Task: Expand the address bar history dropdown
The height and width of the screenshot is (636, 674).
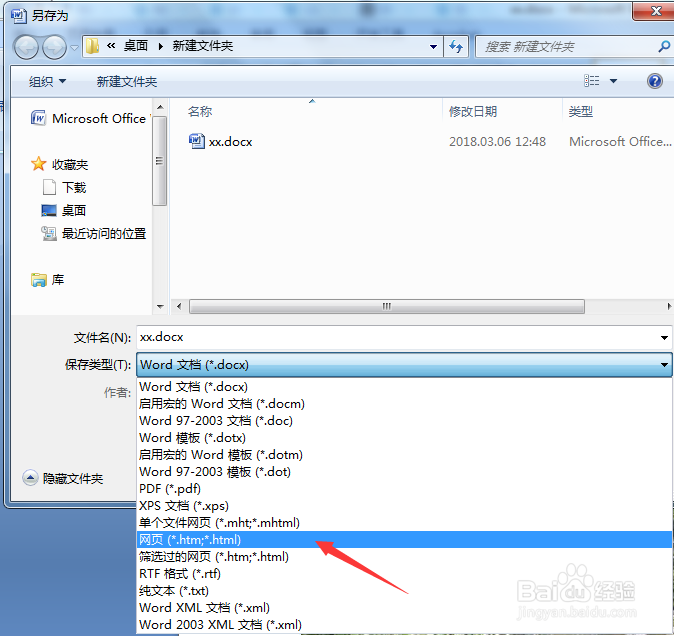Action: coord(433,46)
